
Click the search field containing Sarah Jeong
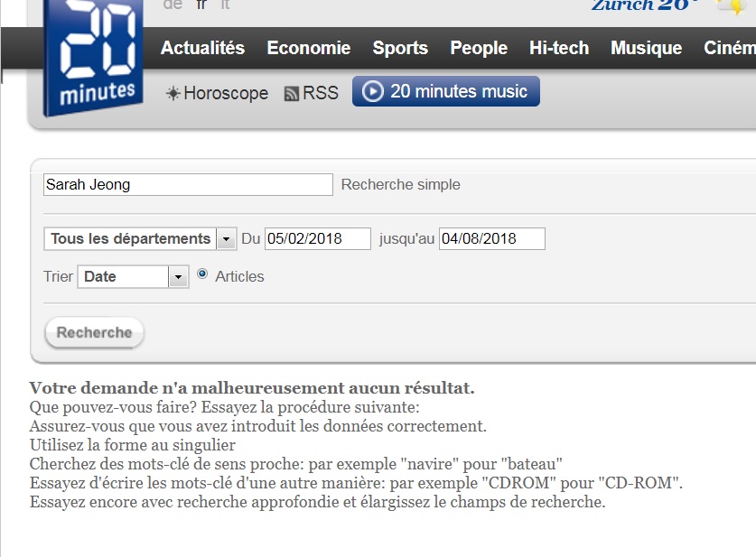(x=188, y=185)
